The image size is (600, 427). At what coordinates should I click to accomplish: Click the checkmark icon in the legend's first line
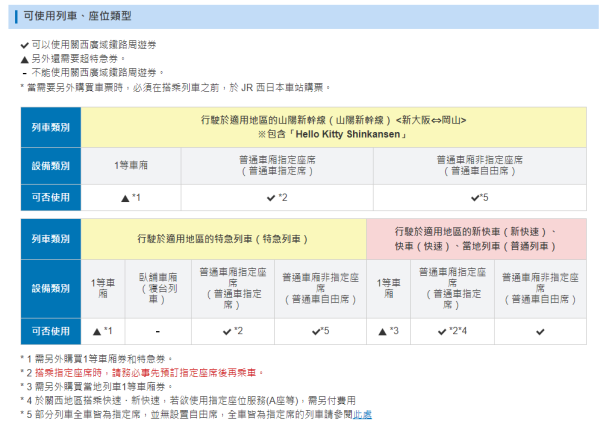pyautogui.click(x=25, y=46)
